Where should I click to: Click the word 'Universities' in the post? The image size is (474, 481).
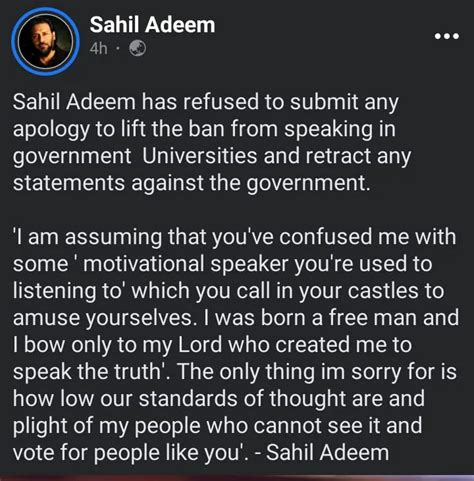(x=200, y=156)
